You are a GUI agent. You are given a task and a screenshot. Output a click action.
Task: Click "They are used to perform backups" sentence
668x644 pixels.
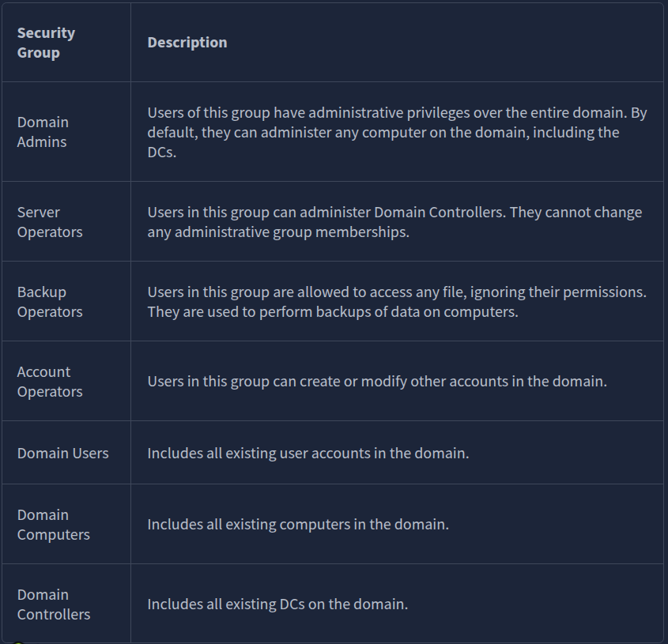point(332,312)
